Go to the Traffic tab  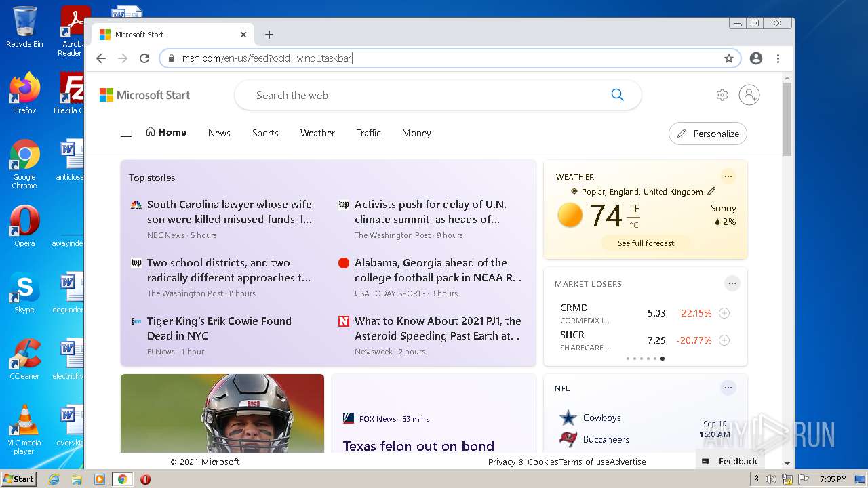point(368,133)
